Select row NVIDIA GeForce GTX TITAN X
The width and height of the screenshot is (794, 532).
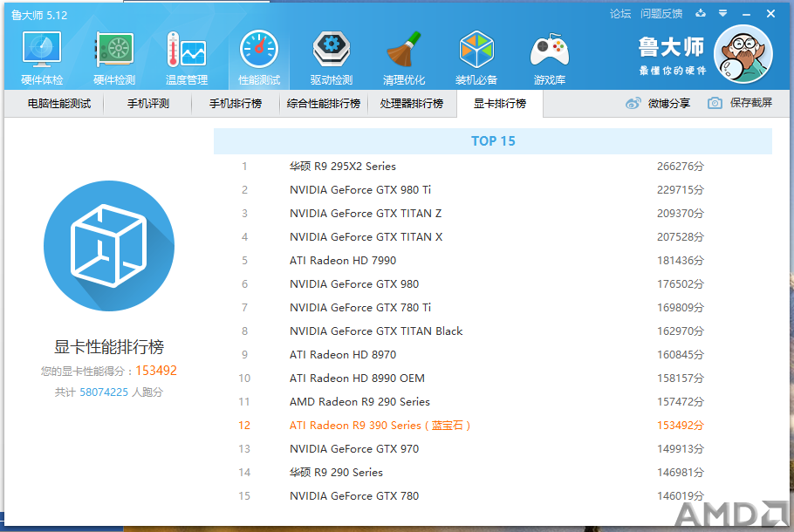point(493,237)
